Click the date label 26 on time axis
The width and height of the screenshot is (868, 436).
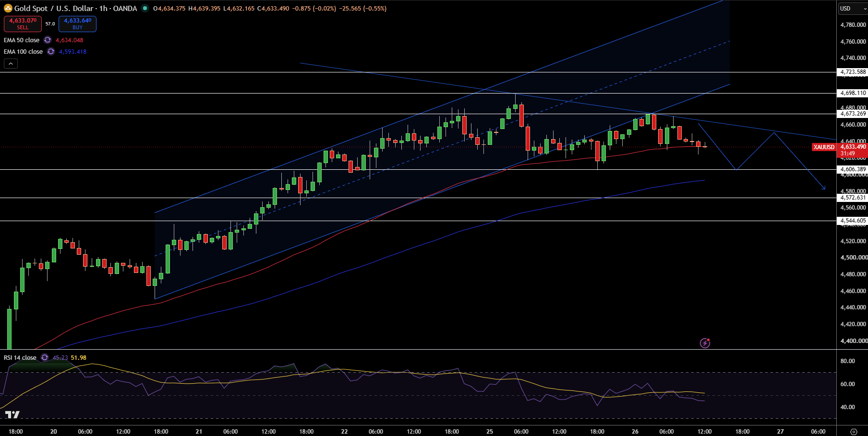click(x=635, y=432)
